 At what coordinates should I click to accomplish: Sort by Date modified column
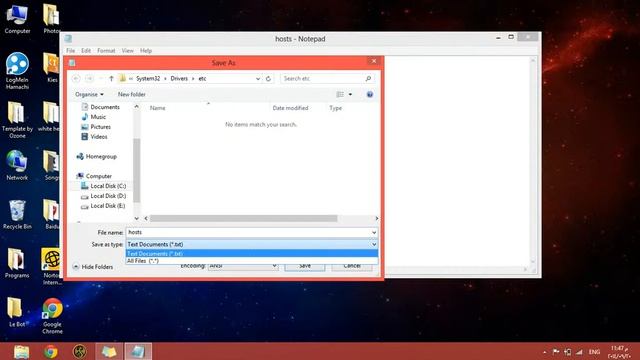[x=290, y=108]
